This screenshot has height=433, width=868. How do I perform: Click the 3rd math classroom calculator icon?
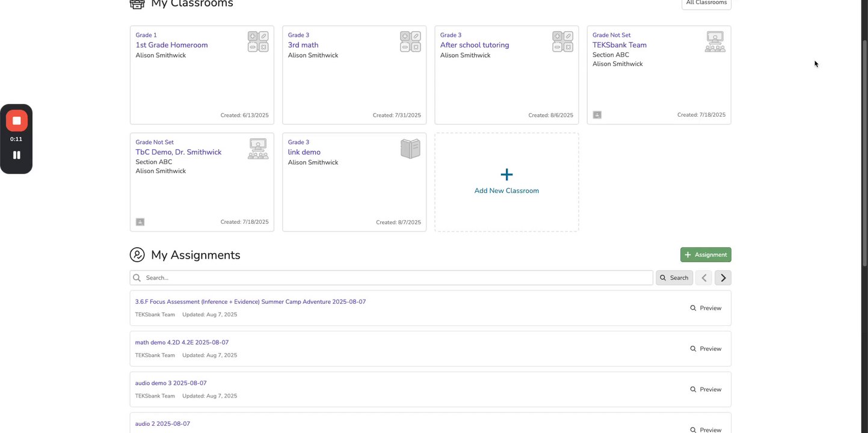pos(410,41)
